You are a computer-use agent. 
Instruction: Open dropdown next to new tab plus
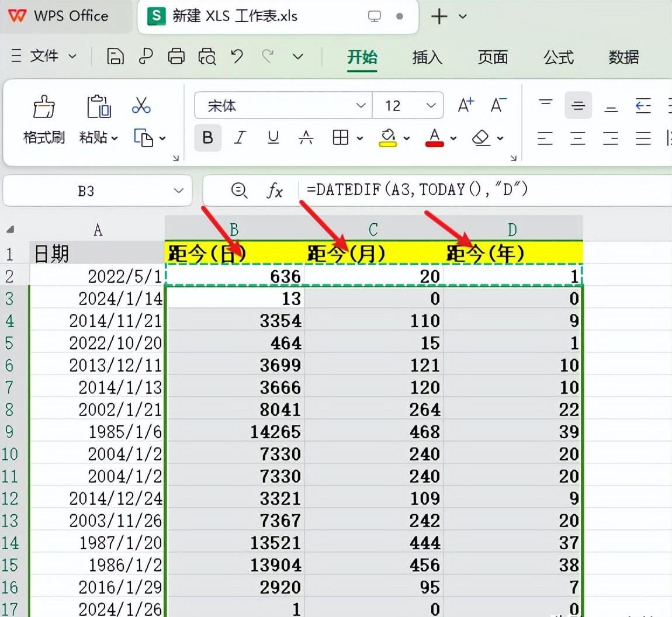[x=462, y=16]
